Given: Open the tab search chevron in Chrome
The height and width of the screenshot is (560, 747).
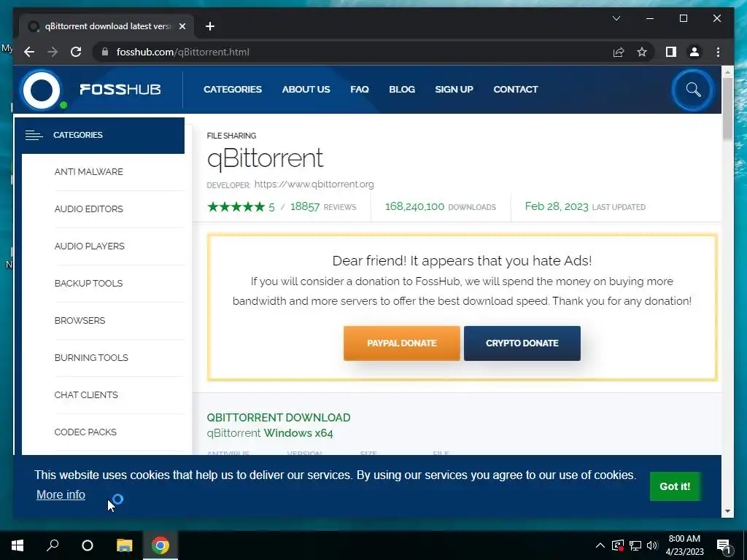Looking at the screenshot, I should coord(616,18).
